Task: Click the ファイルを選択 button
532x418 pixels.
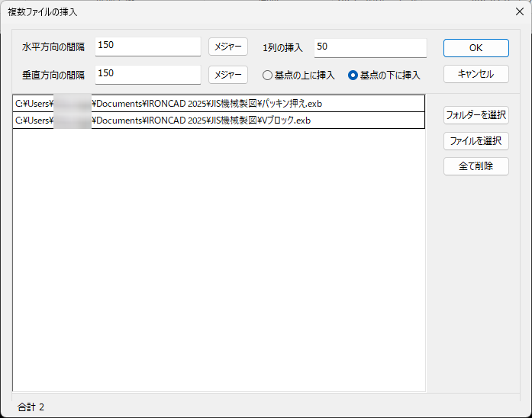Action: point(476,141)
